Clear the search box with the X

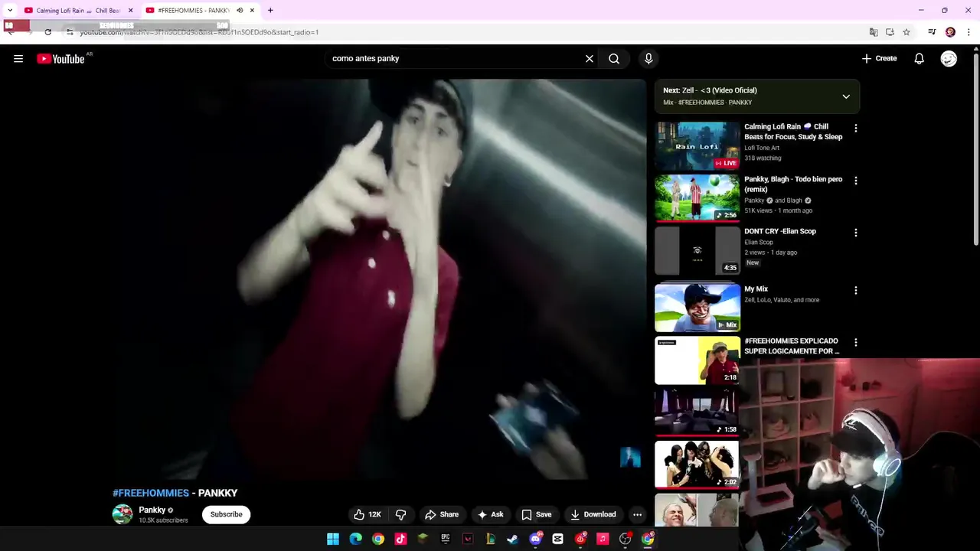590,59
